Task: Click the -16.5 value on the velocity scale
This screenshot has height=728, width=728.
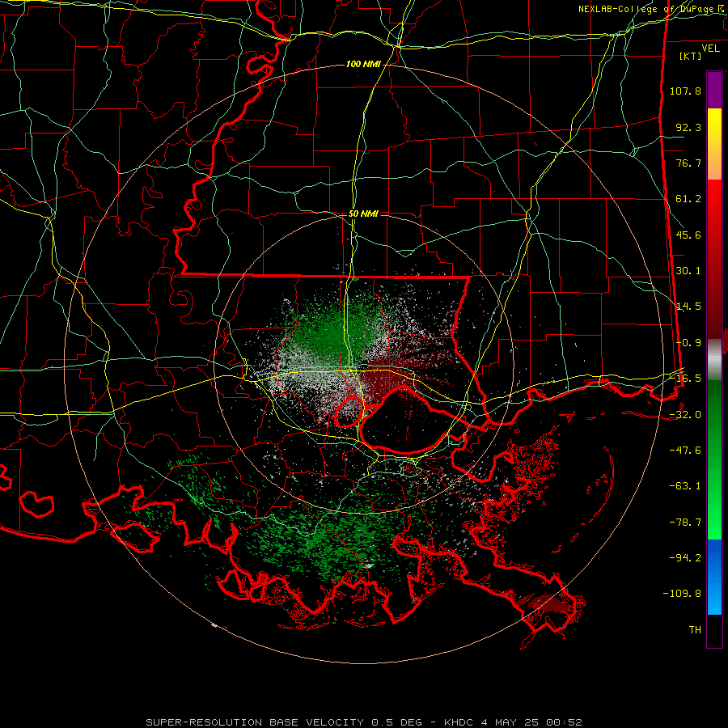Action: tap(685, 379)
